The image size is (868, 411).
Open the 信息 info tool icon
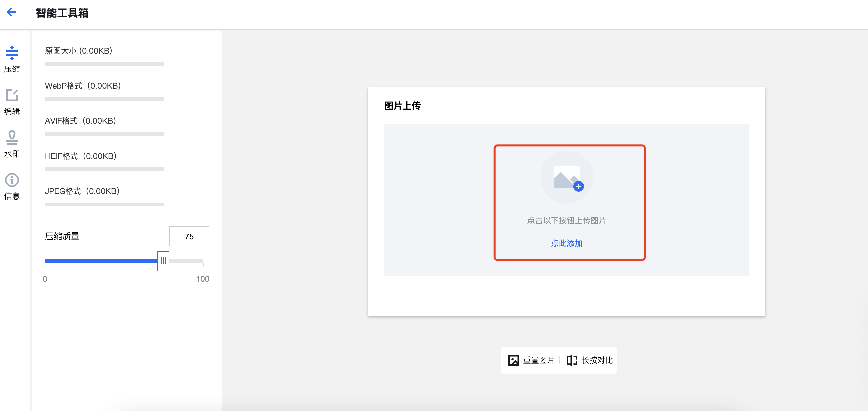12,180
